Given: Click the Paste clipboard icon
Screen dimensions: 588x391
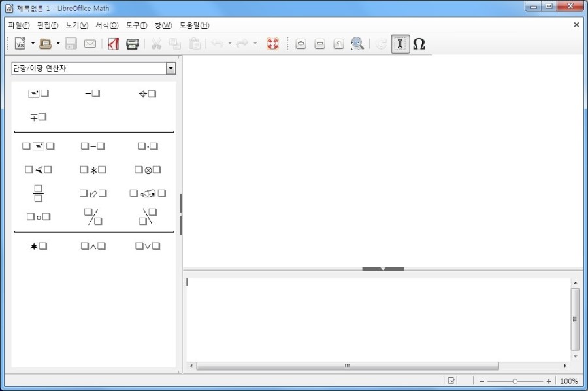Looking at the screenshot, I should pos(194,44).
